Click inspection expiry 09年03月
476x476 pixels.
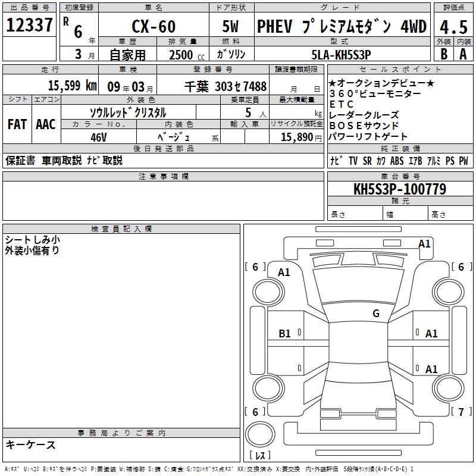(130, 87)
